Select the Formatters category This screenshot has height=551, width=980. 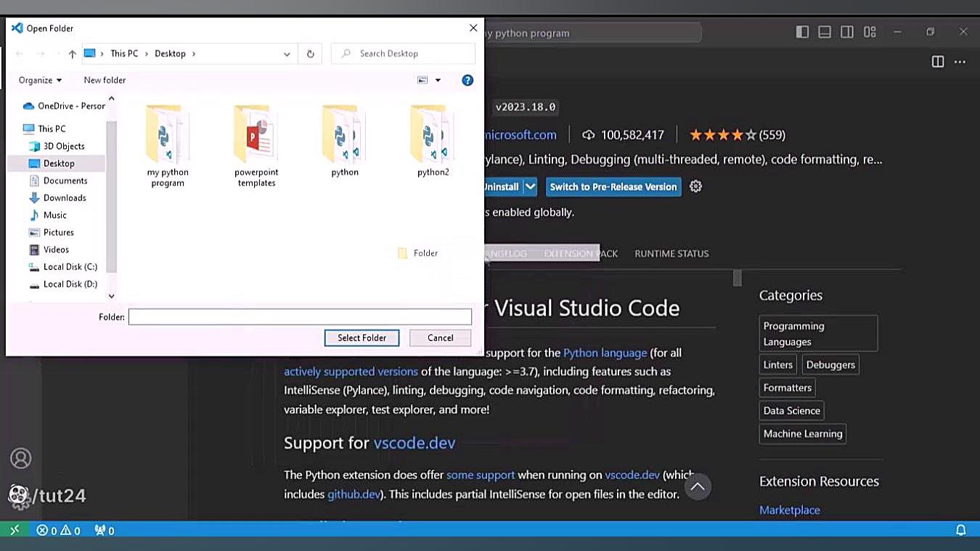tap(788, 388)
